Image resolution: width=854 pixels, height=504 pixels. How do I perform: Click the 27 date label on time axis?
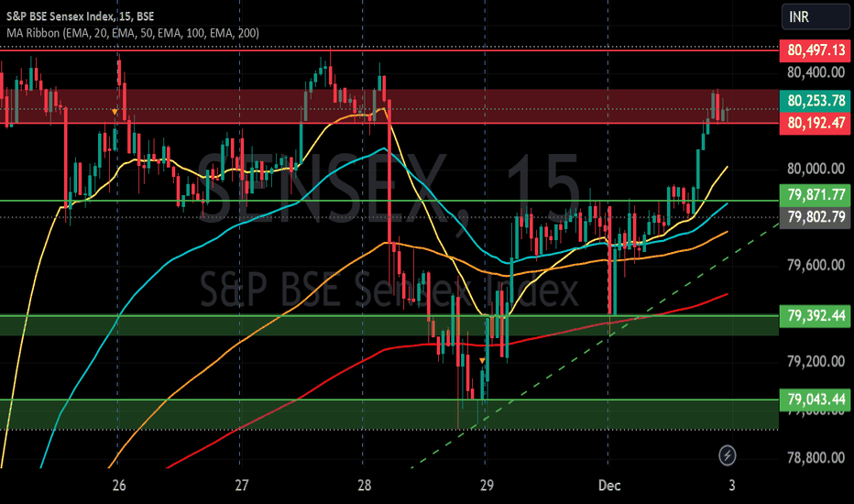[241, 485]
